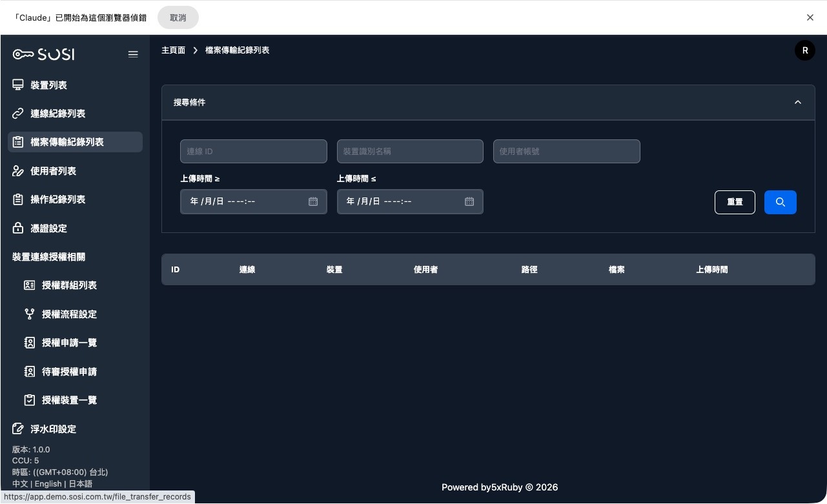Run search with the magnifier button
Image resolution: width=827 pixels, height=504 pixels.
(x=780, y=201)
